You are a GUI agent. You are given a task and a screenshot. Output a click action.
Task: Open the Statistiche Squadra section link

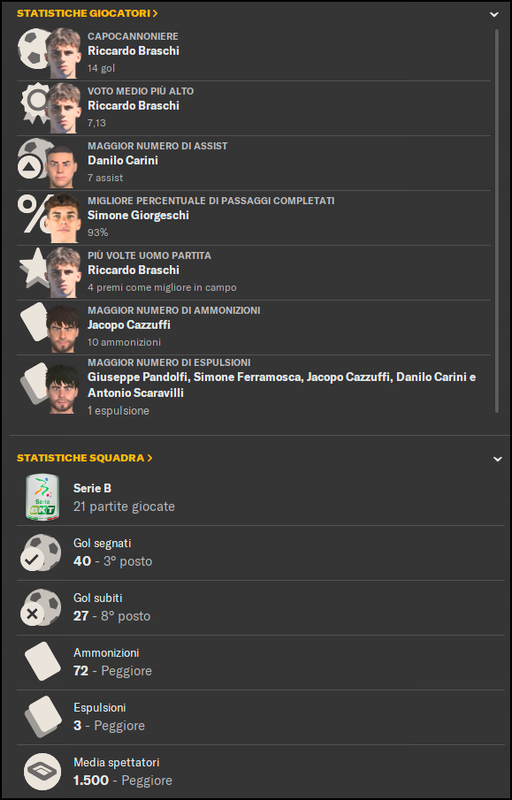pos(85,458)
